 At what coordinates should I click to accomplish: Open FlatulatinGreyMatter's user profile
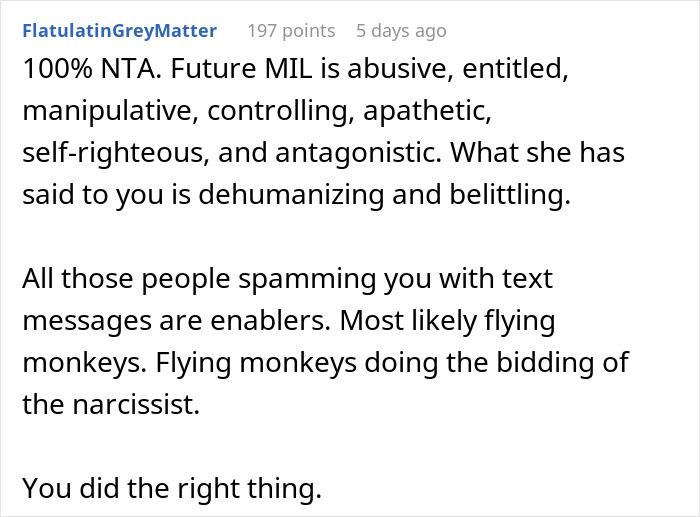pos(119,31)
